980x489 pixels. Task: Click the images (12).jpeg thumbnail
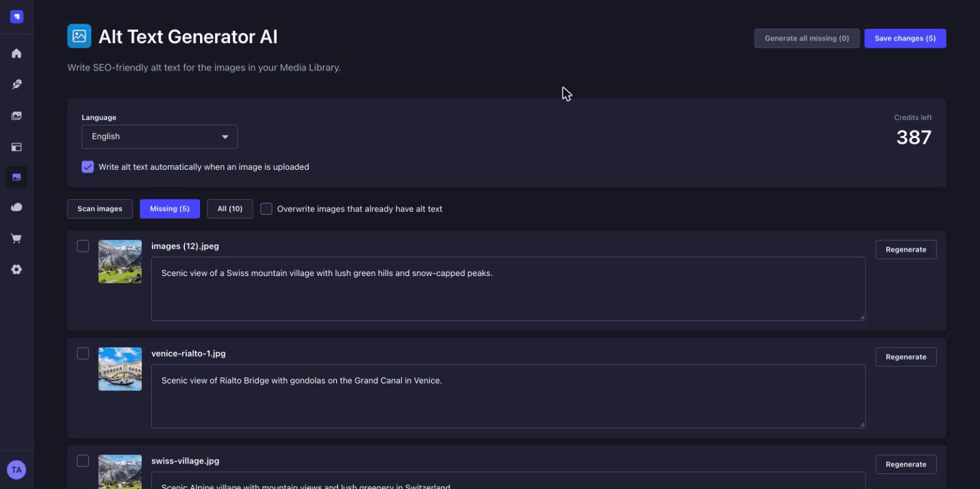point(120,262)
